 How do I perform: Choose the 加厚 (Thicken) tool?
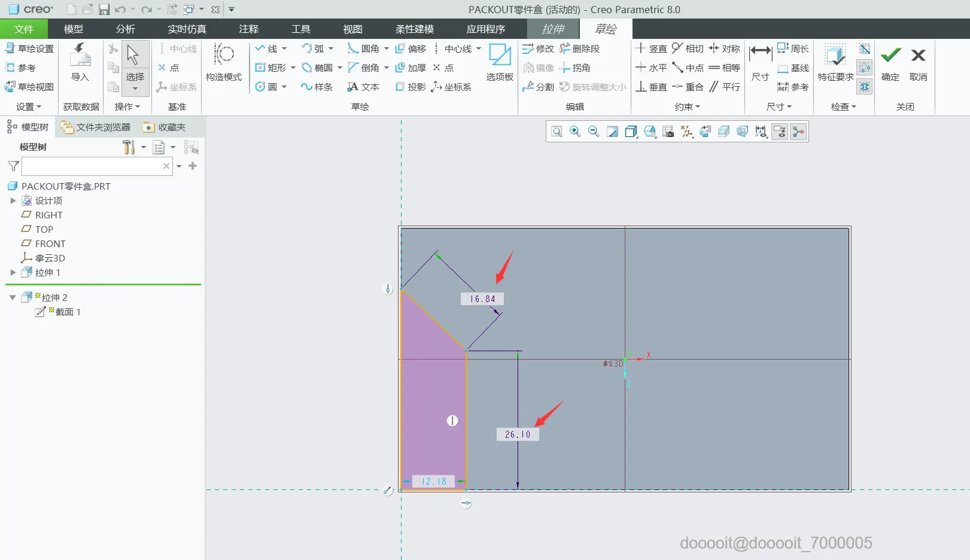point(410,68)
